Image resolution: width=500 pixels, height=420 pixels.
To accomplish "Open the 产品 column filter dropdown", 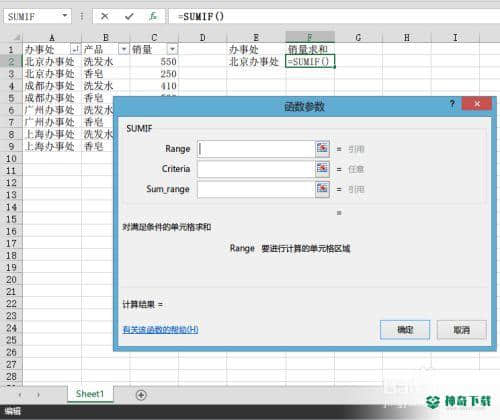I will pyautogui.click(x=124, y=50).
